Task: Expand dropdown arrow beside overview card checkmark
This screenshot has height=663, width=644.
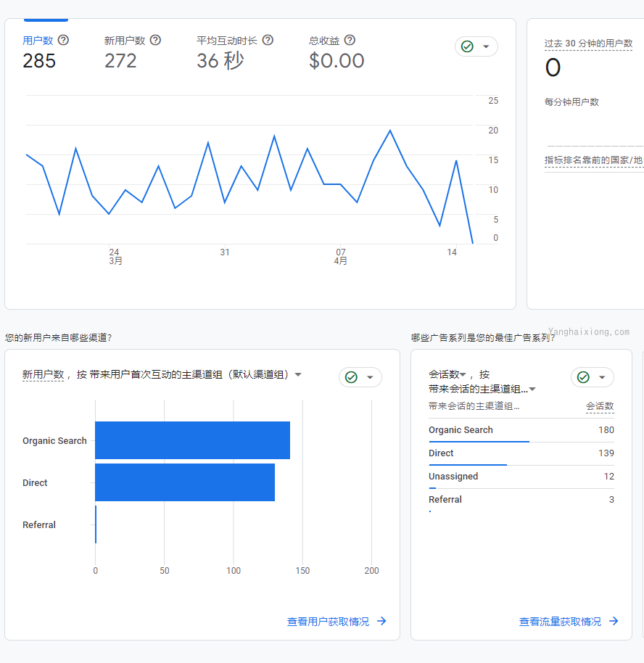Action: (487, 46)
